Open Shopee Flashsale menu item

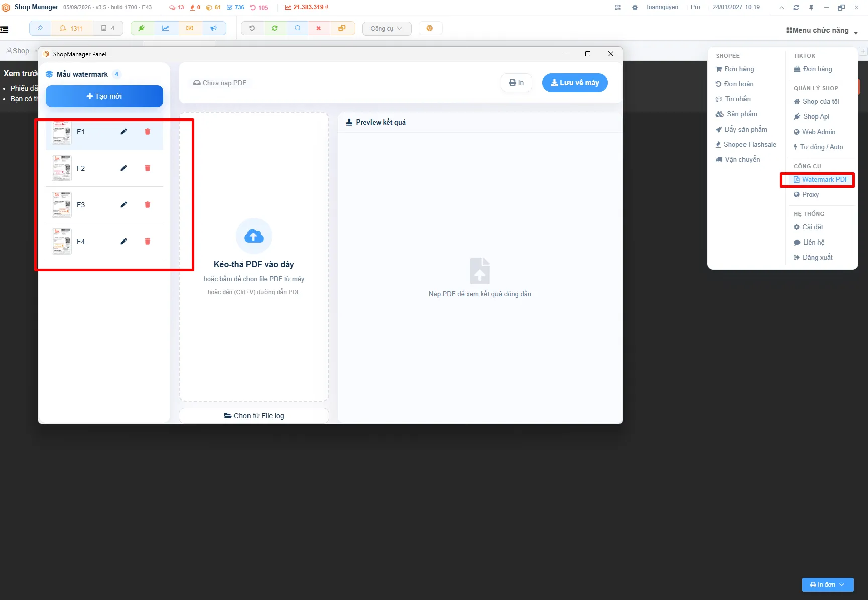click(x=746, y=145)
